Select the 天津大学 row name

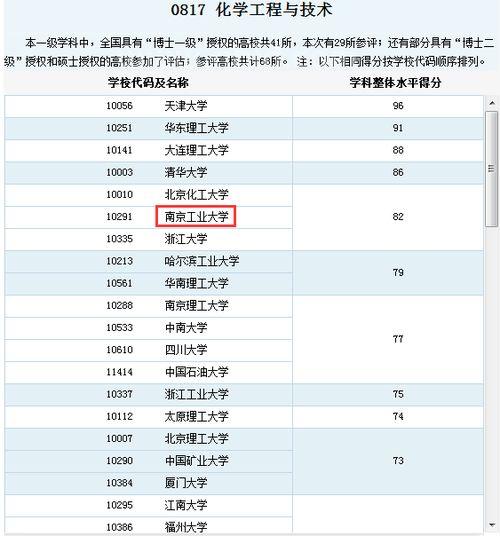click(x=186, y=106)
